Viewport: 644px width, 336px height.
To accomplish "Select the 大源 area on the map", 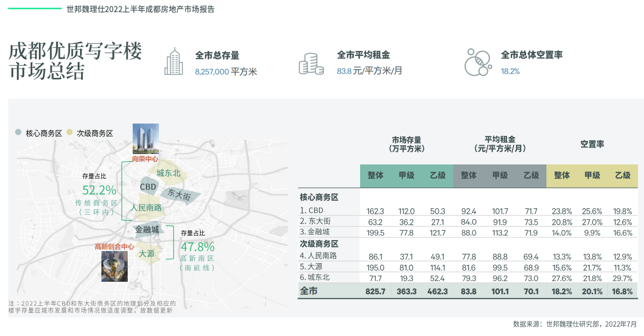I will pos(146,254).
